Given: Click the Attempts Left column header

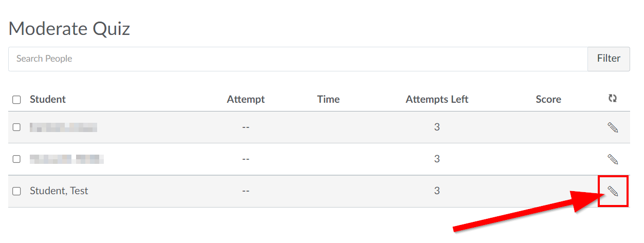Looking at the screenshot, I should coord(437,99).
